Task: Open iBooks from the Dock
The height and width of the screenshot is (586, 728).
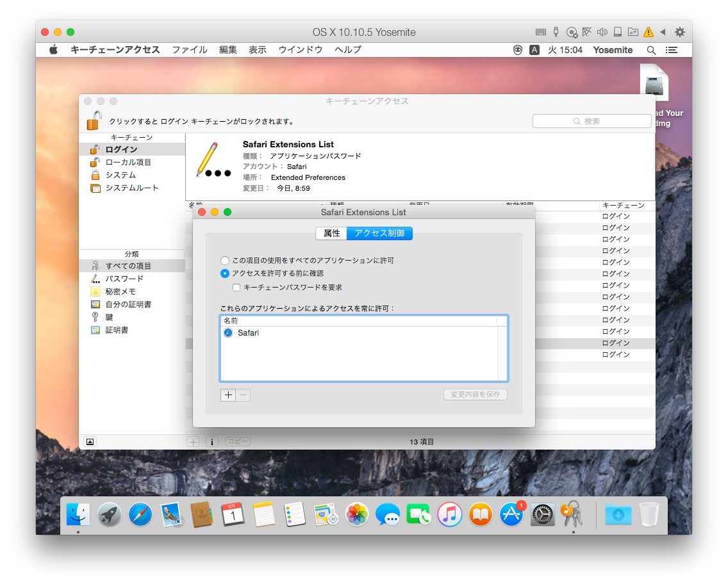Action: (481, 514)
